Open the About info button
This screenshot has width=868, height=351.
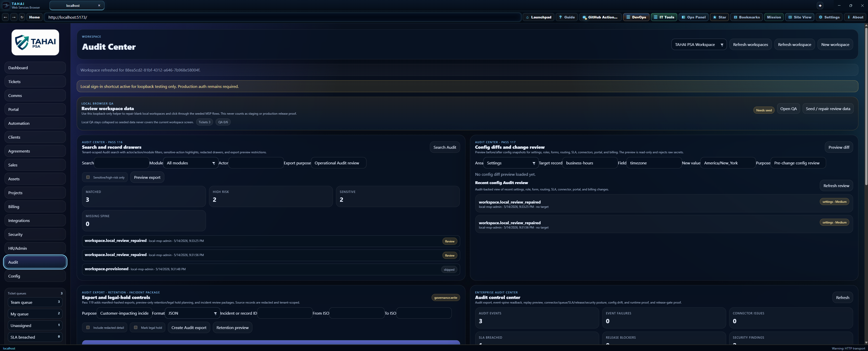[855, 17]
